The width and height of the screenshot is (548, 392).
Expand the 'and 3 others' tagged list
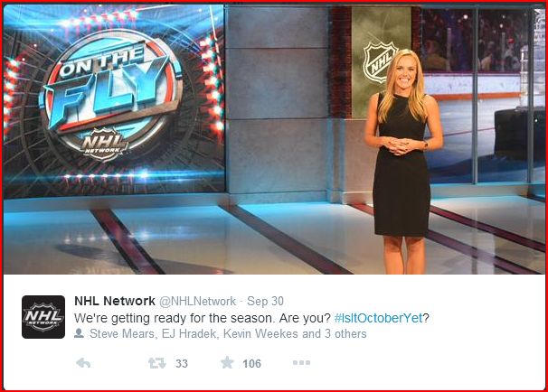pos(334,333)
